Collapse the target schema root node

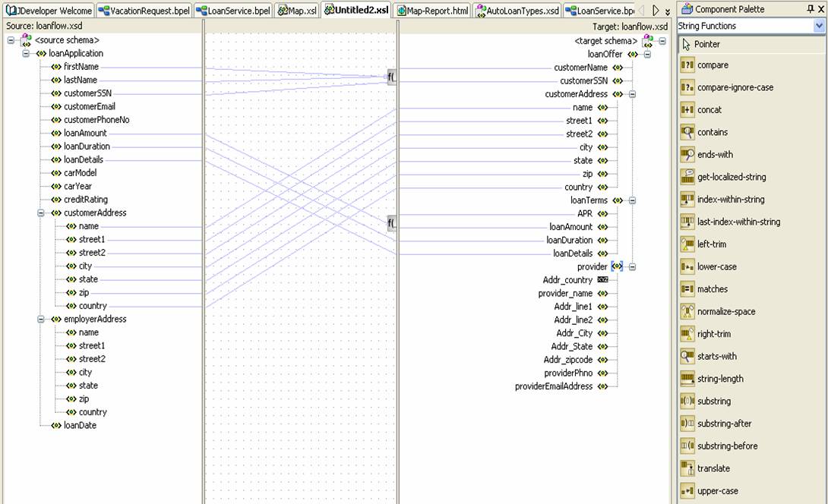(662, 41)
